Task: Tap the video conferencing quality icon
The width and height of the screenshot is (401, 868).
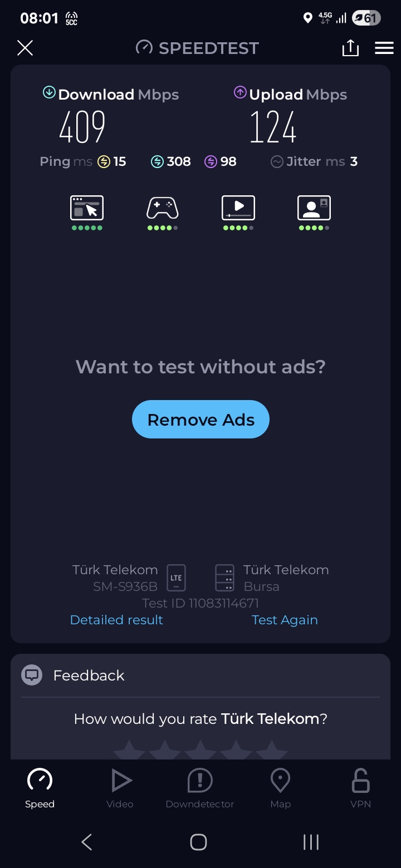Action: [x=314, y=208]
